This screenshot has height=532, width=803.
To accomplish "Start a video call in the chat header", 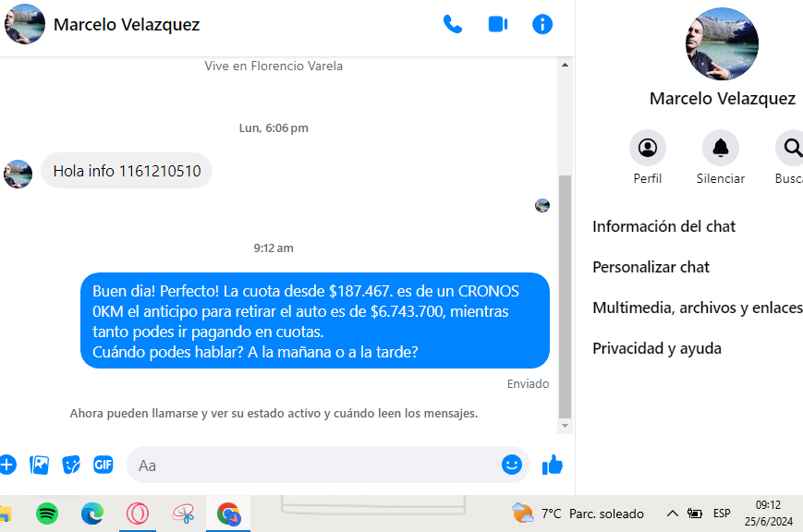I will [498, 24].
